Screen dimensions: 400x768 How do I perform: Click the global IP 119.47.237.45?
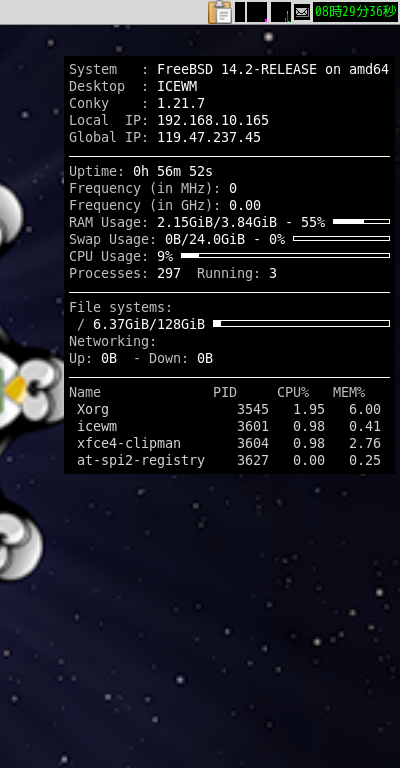pos(209,137)
